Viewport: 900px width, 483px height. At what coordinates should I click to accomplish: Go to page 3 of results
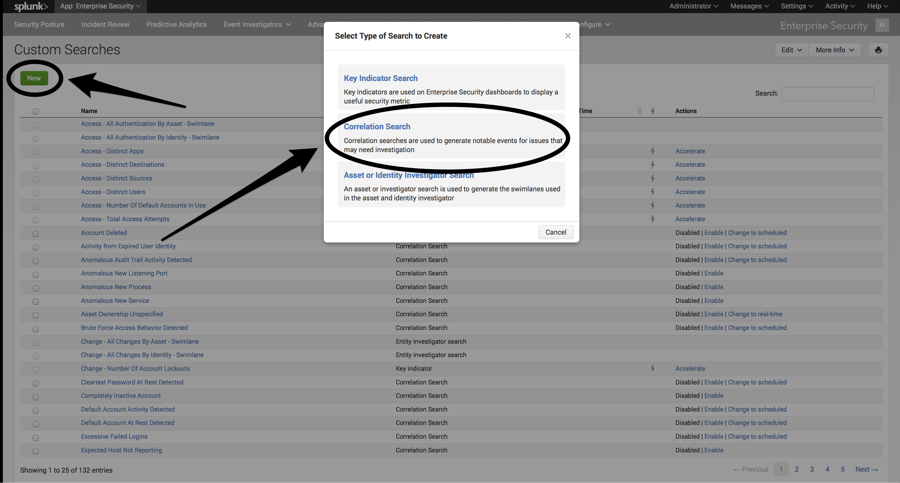click(x=812, y=469)
